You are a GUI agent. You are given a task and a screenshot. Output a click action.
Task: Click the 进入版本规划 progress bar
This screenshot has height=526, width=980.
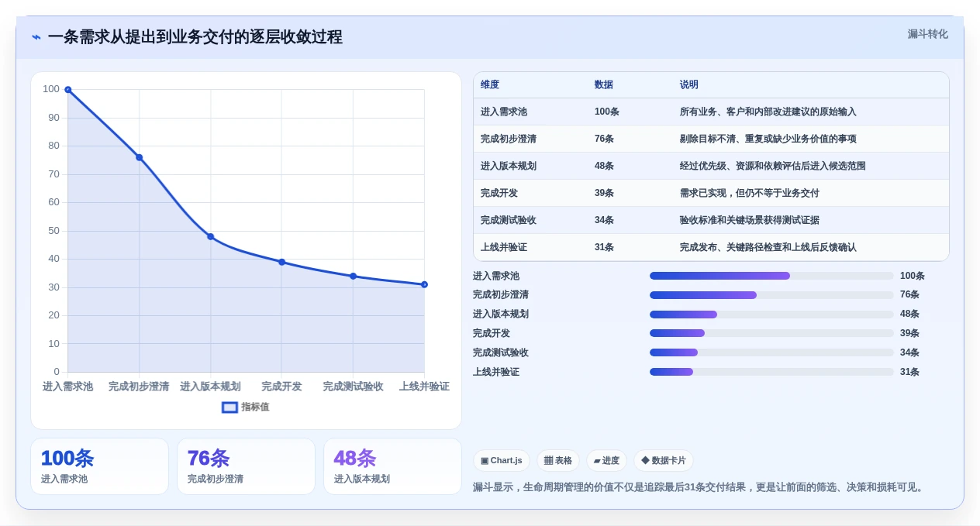771,315
